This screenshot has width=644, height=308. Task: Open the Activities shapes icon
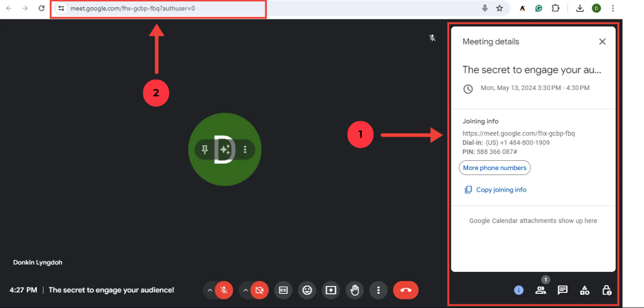(584, 290)
